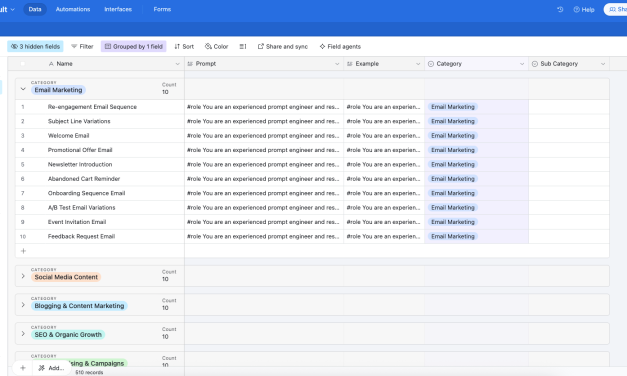Open the Sub Category column dropdown arrow
Image resolution: width=627 pixels, height=376 pixels.
603,64
